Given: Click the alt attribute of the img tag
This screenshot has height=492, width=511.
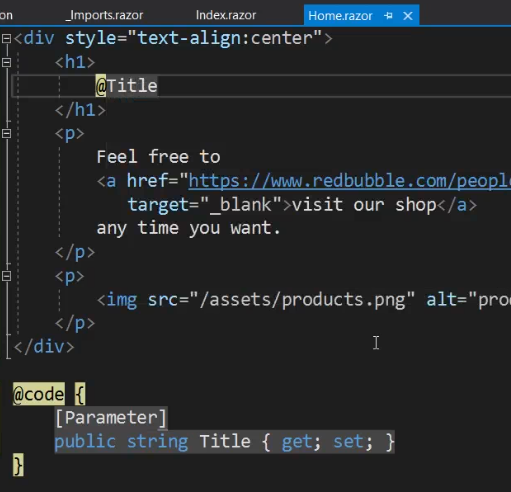Looking at the screenshot, I should (468, 300).
